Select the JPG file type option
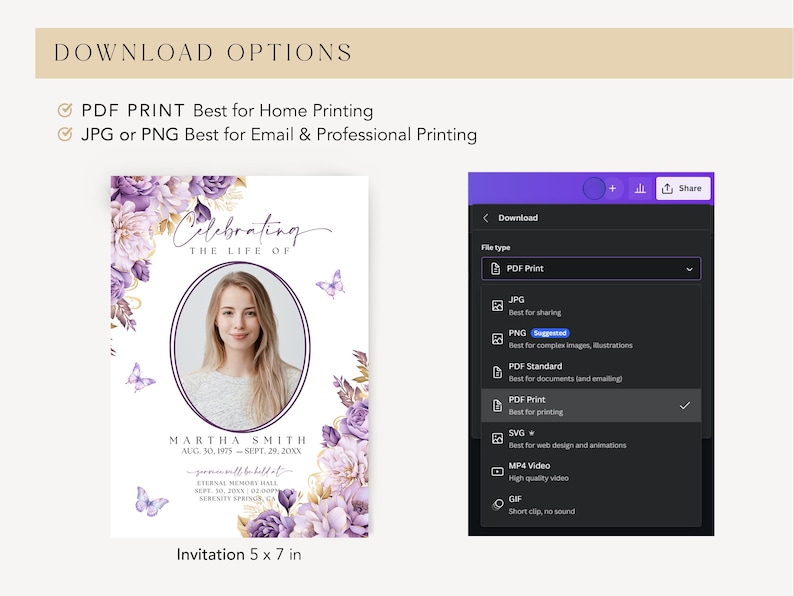The image size is (794, 596). pos(591,306)
